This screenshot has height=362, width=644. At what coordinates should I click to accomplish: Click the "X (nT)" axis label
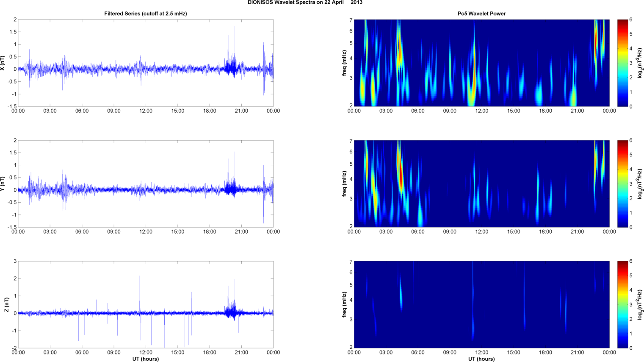[3, 63]
